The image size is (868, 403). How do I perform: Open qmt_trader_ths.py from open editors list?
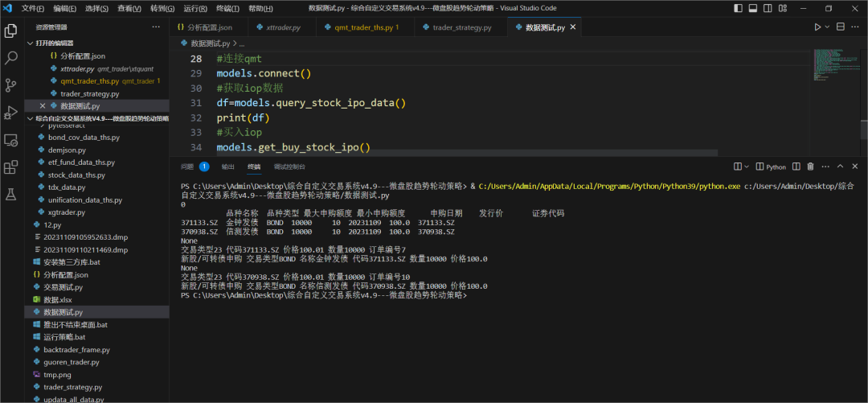click(x=97, y=81)
